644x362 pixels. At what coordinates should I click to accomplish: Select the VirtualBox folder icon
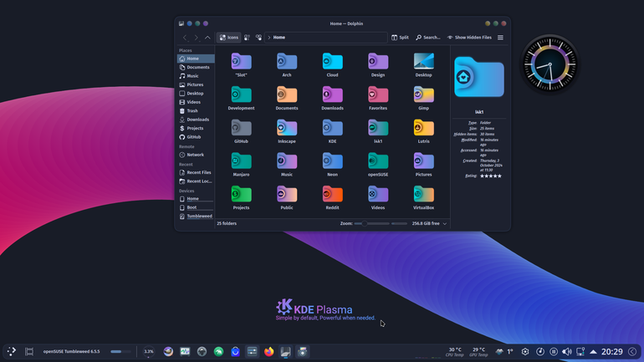pyautogui.click(x=423, y=195)
